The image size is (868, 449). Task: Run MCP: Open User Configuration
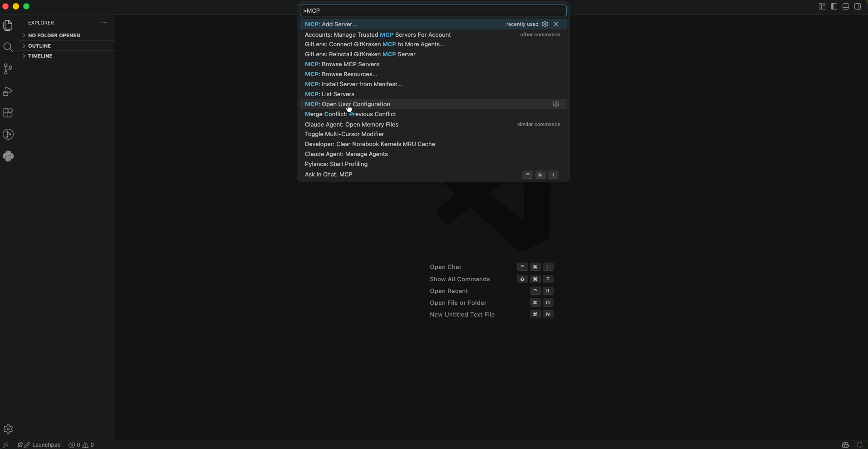coord(433,104)
